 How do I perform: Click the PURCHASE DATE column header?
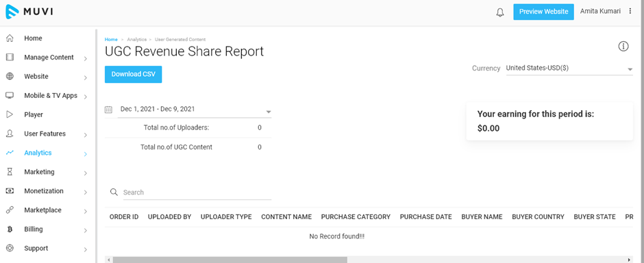click(x=426, y=216)
